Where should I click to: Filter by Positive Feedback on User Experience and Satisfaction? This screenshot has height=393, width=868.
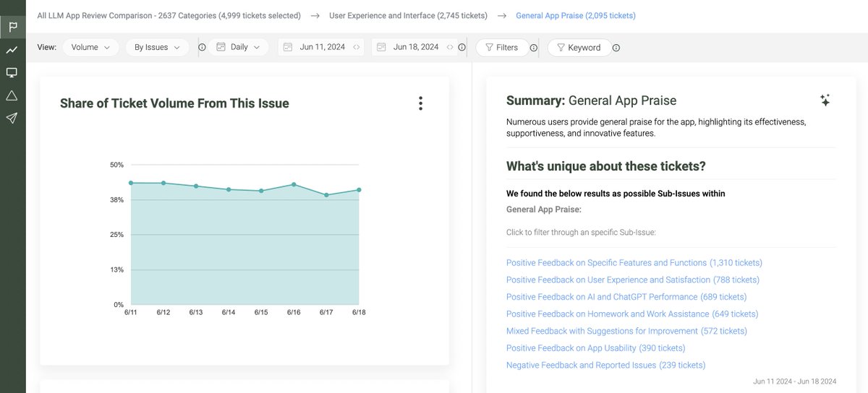(x=633, y=280)
